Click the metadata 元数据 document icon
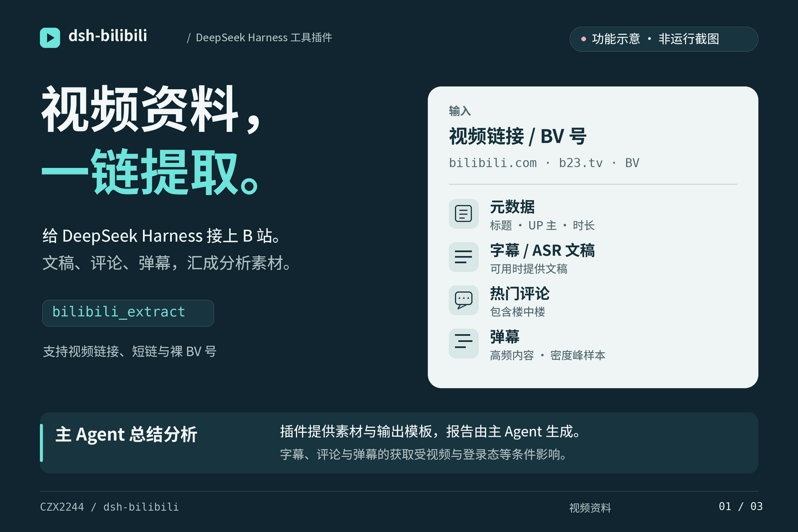The image size is (798, 532). point(463,213)
